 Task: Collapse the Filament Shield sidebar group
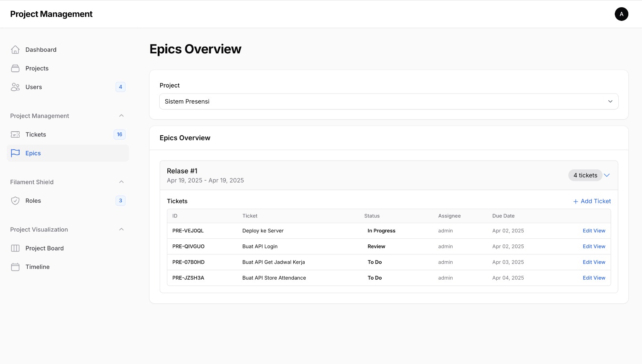click(122, 182)
